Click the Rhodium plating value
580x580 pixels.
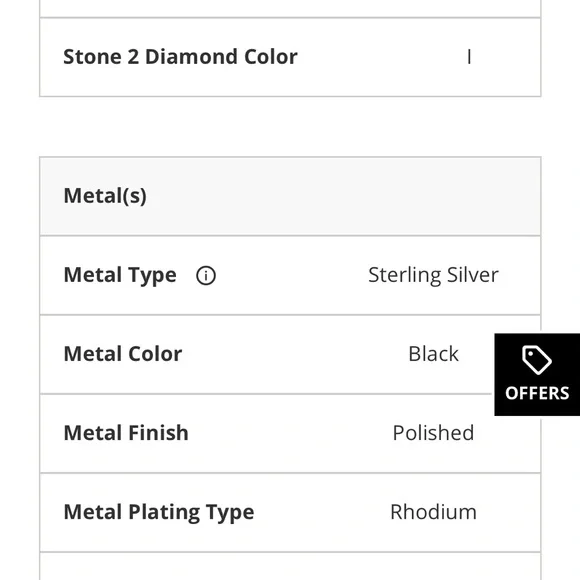coord(433,512)
